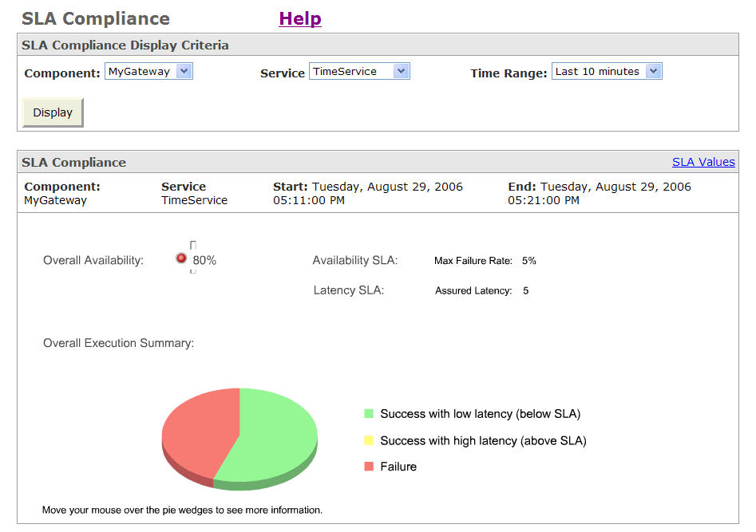
Task: Expand the Time Range dropdown arrow
Action: (653, 71)
